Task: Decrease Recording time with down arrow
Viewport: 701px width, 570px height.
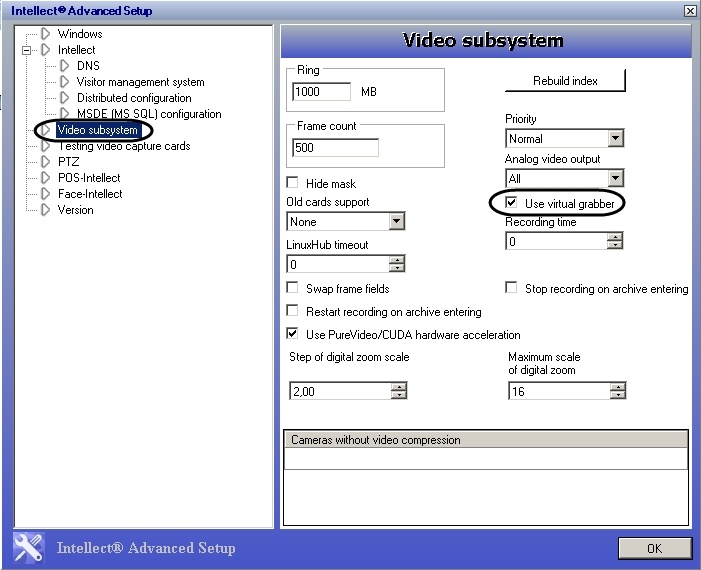Action: tap(615, 245)
